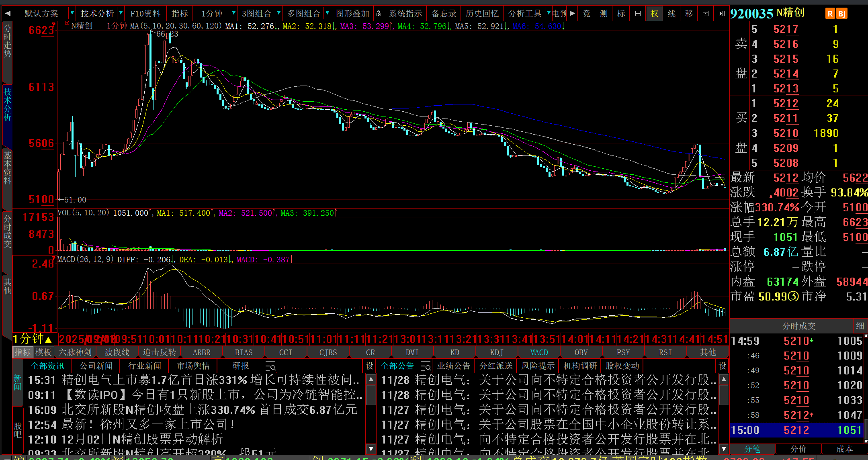Expand the 默认方案 dropdown arrow
The image size is (868, 460).
point(72,13)
